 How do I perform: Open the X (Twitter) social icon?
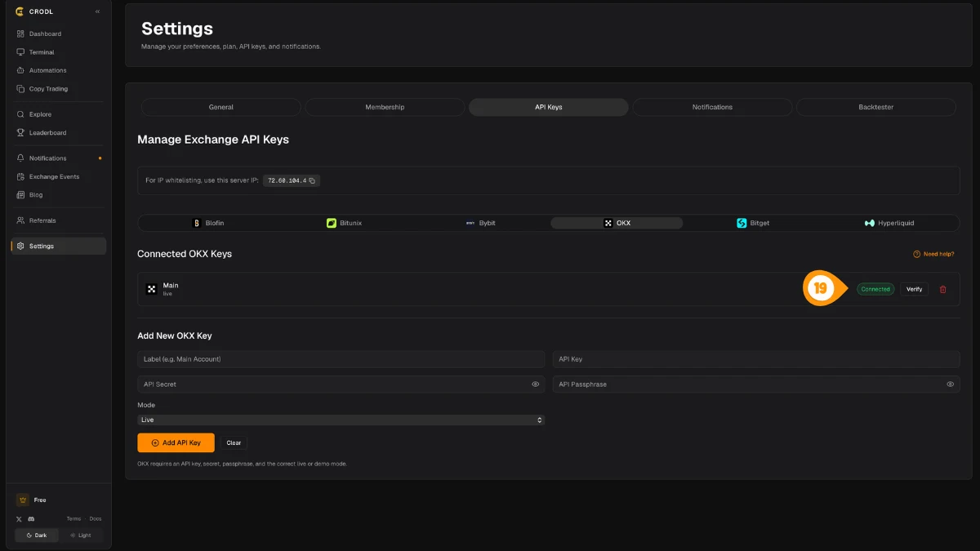point(20,519)
